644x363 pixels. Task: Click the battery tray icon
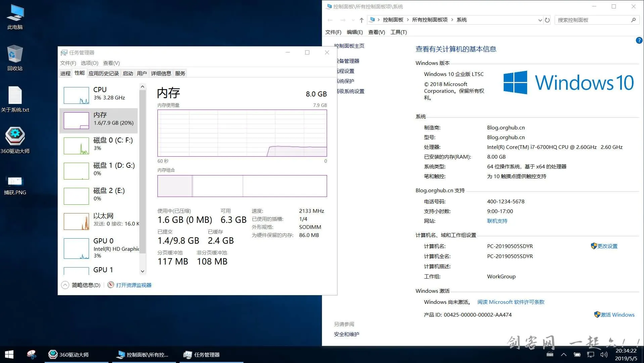pos(577,355)
